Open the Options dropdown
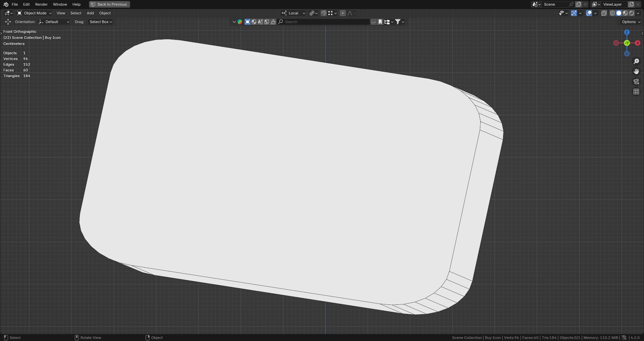644x341 pixels. pos(631,22)
